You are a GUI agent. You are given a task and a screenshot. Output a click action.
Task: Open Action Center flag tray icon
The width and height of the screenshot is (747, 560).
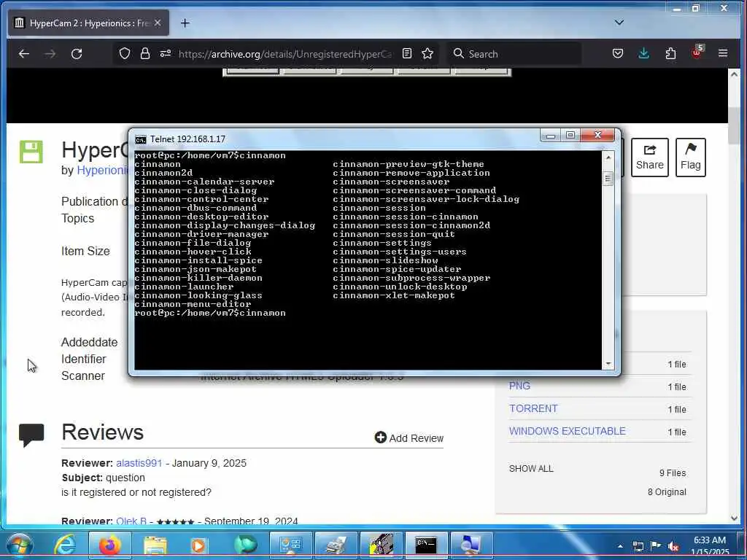tap(656, 546)
